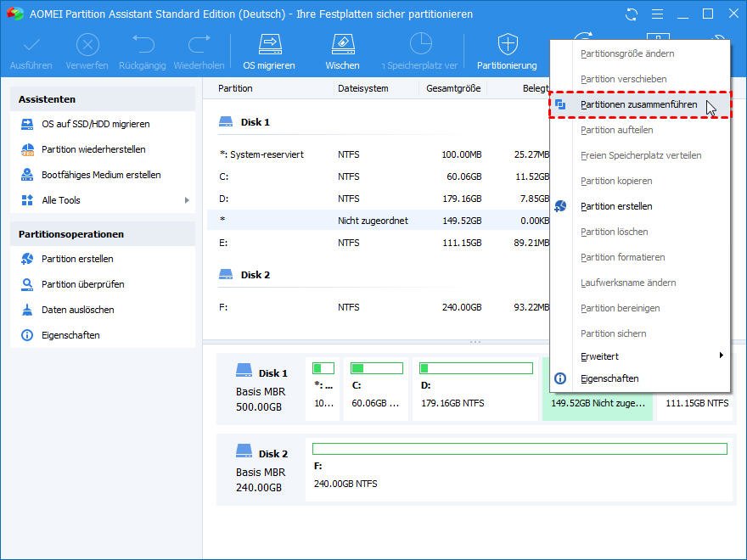This screenshot has width=747, height=560.
Task: Click the OS migrieren toolbar icon
Action: pyautogui.click(x=269, y=51)
